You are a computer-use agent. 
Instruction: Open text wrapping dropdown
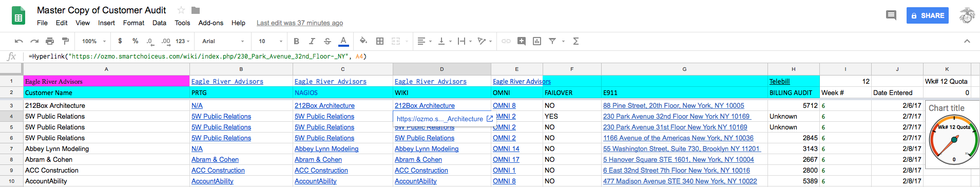pyautogui.click(x=465, y=41)
